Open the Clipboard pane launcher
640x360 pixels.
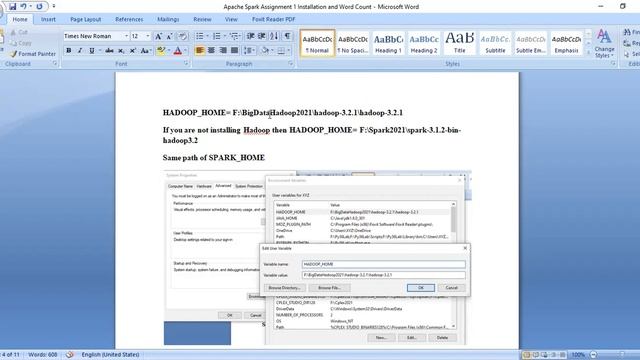click(55, 63)
